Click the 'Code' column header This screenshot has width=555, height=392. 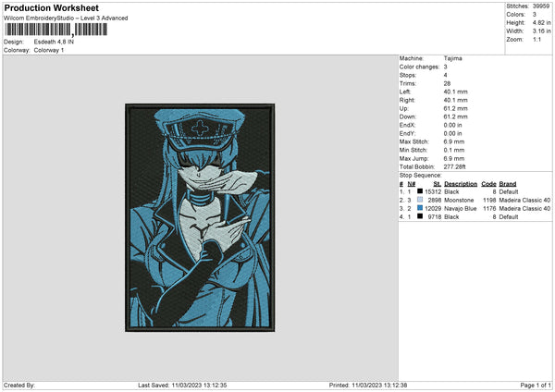click(488, 184)
